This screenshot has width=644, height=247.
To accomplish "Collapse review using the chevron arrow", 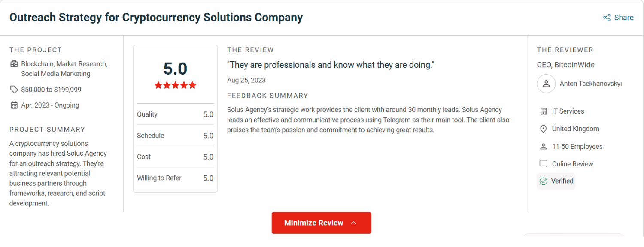I will tap(354, 223).
